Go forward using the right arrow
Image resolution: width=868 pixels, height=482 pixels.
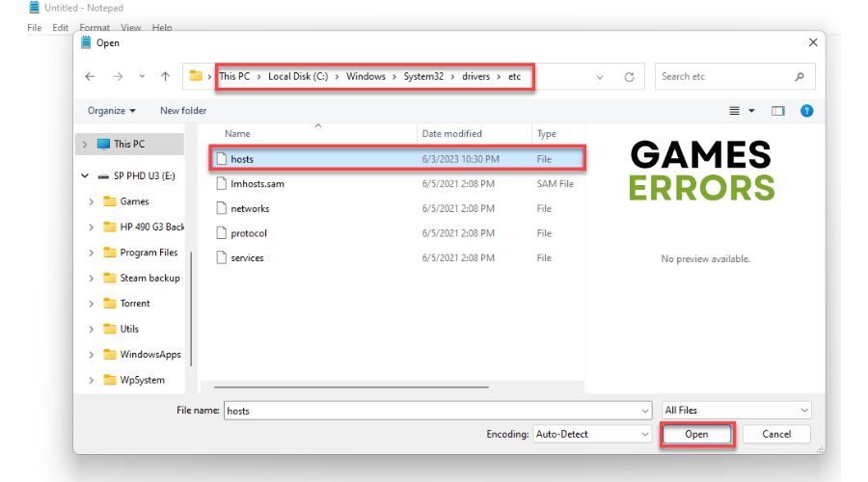tap(118, 77)
